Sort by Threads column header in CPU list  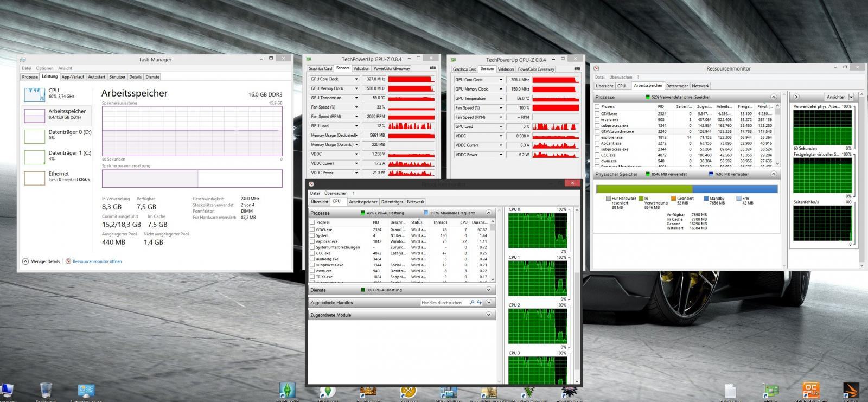(x=440, y=222)
